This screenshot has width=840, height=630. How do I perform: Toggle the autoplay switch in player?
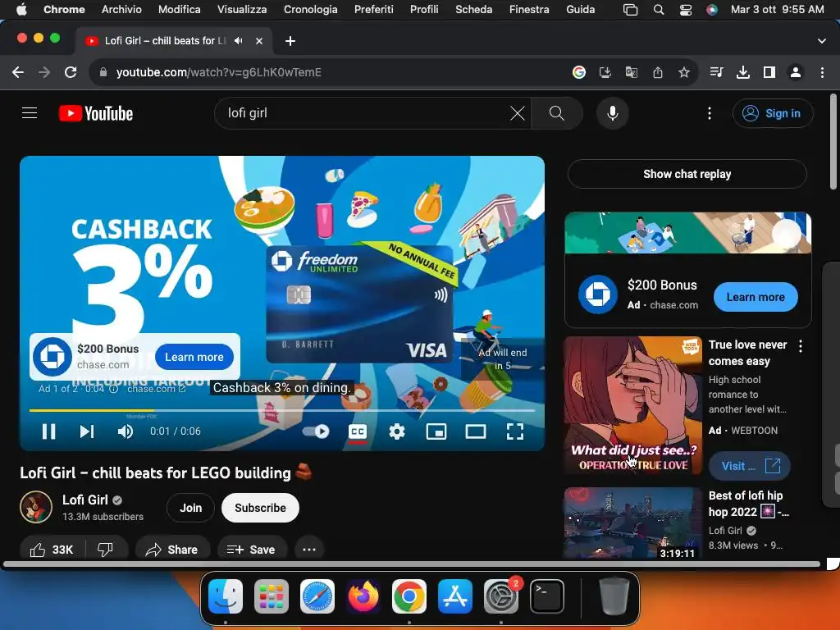pos(316,431)
